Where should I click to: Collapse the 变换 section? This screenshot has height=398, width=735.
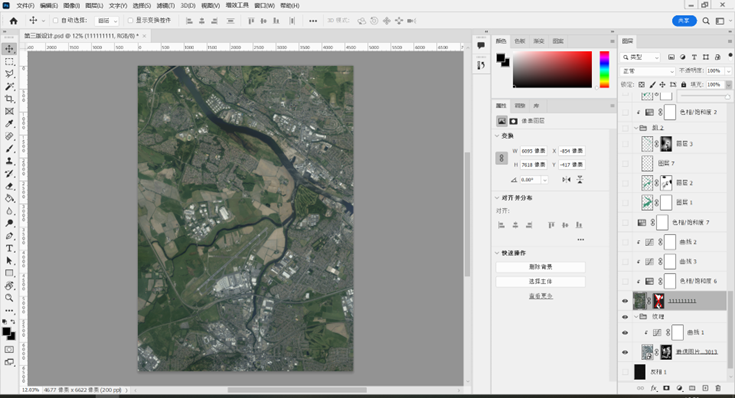(497, 136)
